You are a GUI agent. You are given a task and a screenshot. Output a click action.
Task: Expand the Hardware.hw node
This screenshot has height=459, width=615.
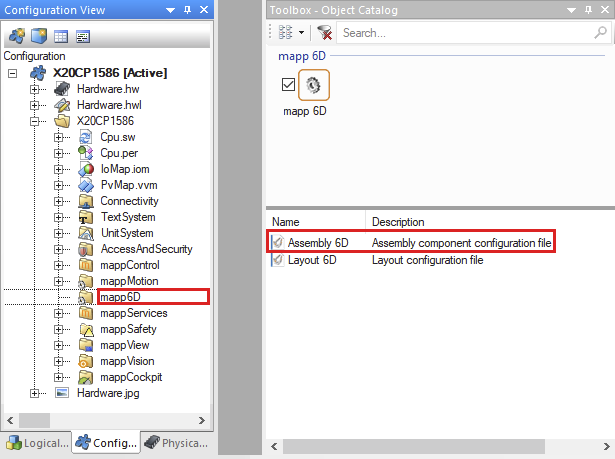(x=35, y=89)
